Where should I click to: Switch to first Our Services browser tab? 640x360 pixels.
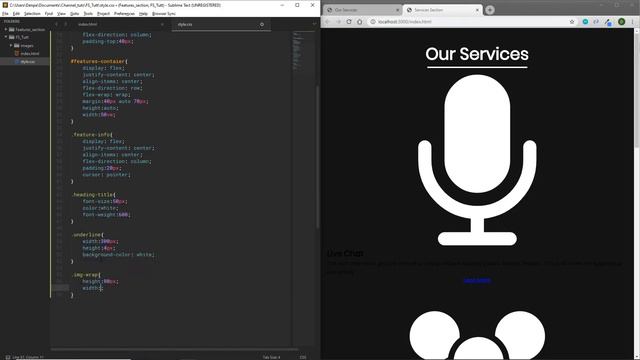(x=362, y=10)
